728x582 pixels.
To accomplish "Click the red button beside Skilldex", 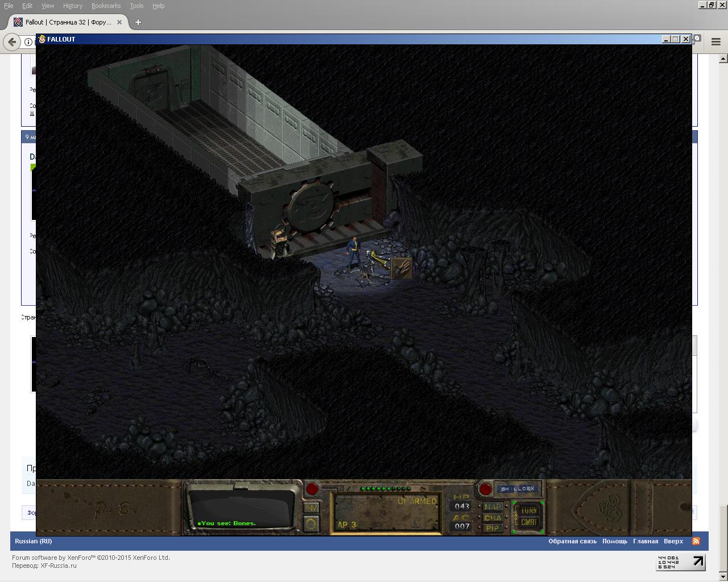I will coord(485,489).
